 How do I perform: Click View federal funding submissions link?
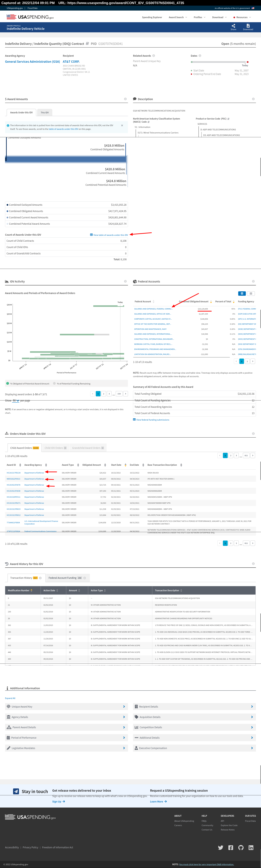151,420
